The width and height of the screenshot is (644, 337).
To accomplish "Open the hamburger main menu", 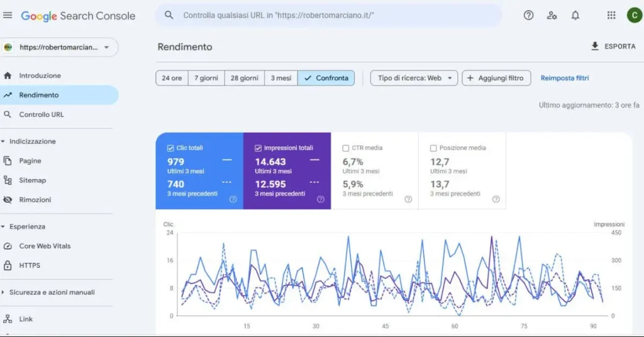I will [x=8, y=16].
